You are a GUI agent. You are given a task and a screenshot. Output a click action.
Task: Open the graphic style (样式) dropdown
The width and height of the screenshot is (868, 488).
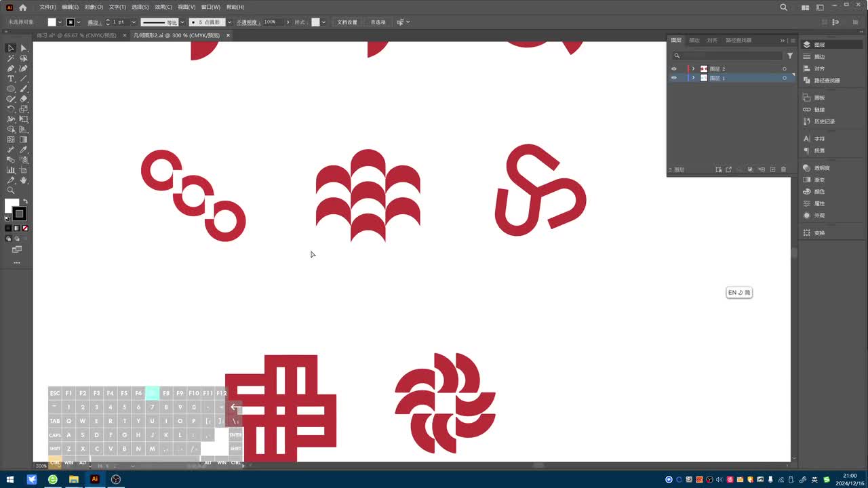323,22
